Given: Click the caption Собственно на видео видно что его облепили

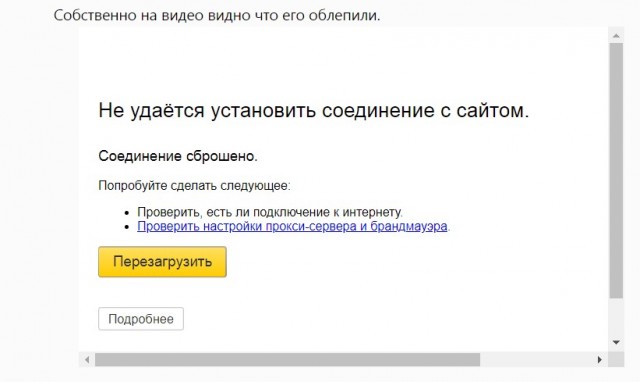Looking at the screenshot, I should tap(217, 16).
